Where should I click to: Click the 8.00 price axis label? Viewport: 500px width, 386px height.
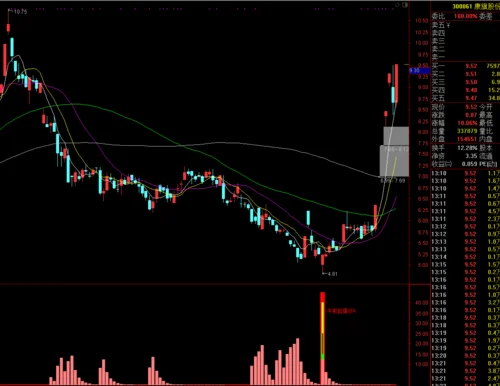(x=423, y=132)
